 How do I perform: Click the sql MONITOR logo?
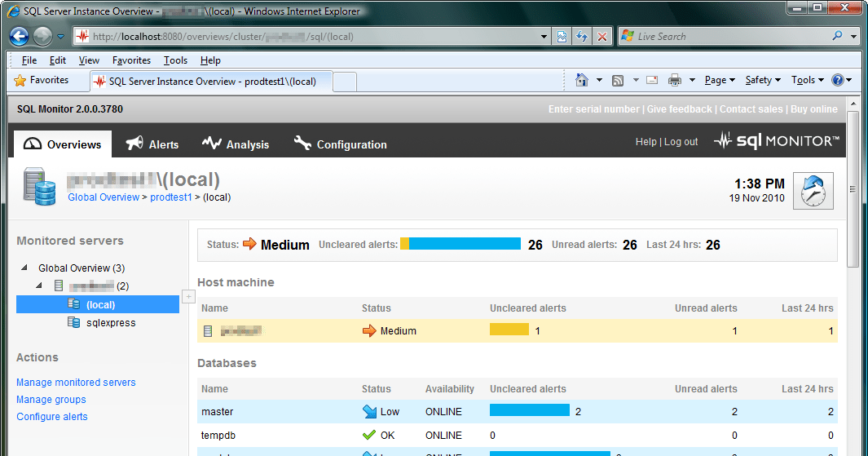pos(777,141)
